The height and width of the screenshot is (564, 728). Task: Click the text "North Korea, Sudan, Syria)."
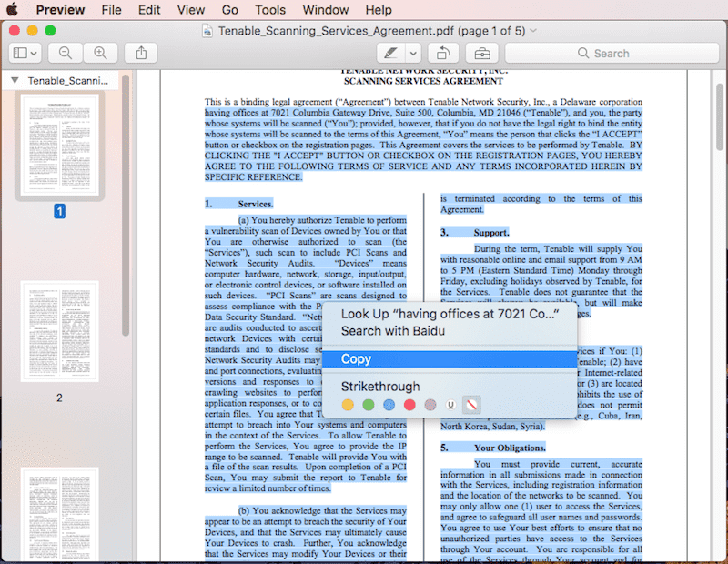[492, 426]
